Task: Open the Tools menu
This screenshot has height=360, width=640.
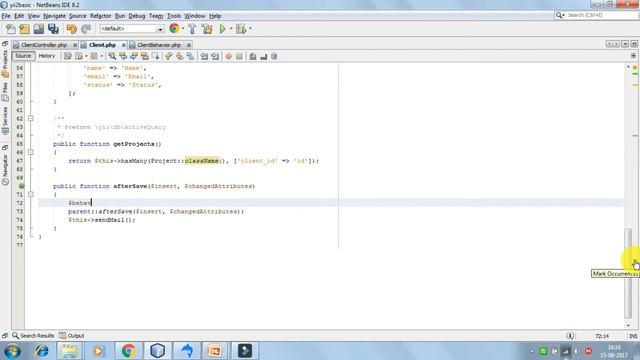Action: pyautogui.click(x=174, y=16)
